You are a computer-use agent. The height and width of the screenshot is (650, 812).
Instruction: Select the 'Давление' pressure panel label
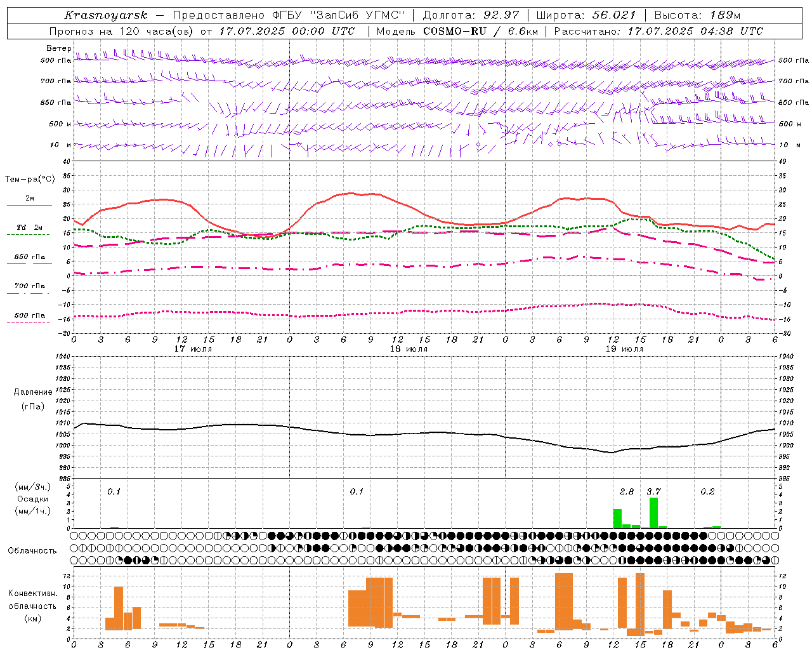pyautogui.click(x=33, y=392)
